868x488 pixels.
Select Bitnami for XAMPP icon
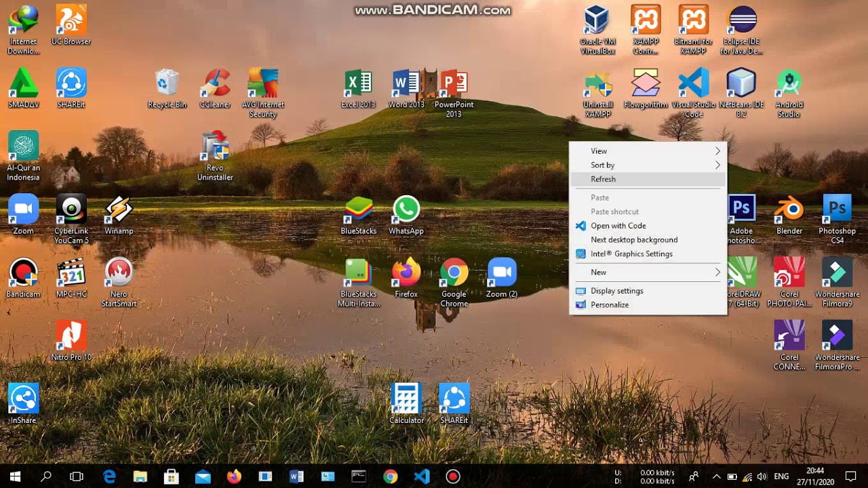click(x=693, y=29)
